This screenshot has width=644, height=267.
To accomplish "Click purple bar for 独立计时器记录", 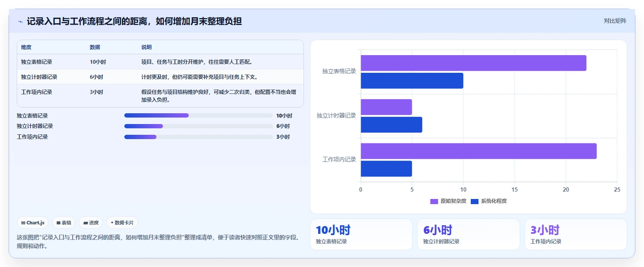I will point(386,107).
